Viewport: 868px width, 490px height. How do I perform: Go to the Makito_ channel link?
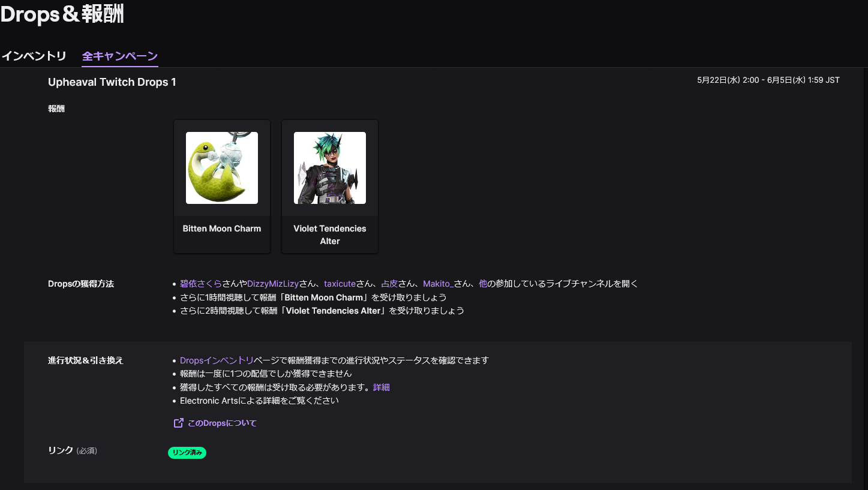[438, 284]
